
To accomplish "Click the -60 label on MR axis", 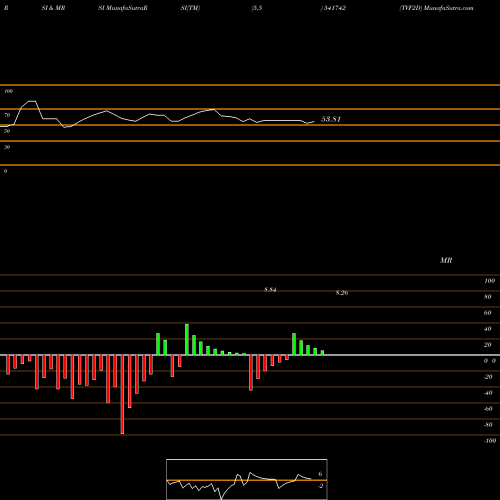I will [488, 409].
